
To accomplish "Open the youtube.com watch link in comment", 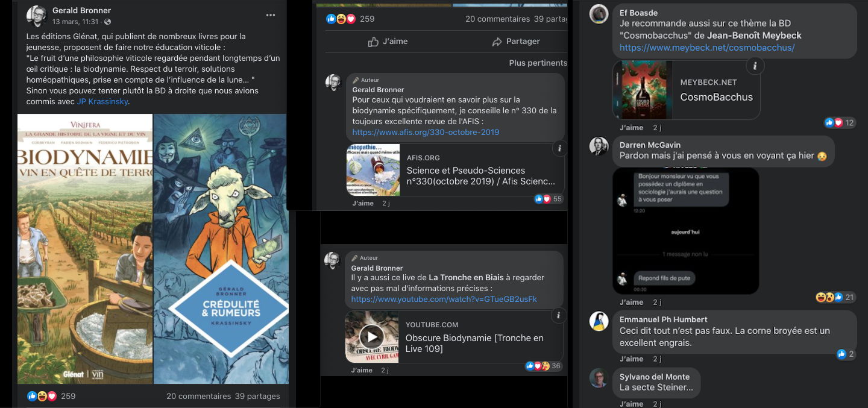I will click(x=444, y=299).
